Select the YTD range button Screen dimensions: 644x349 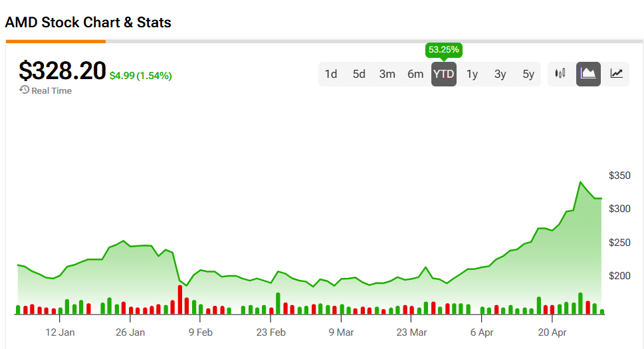443,74
